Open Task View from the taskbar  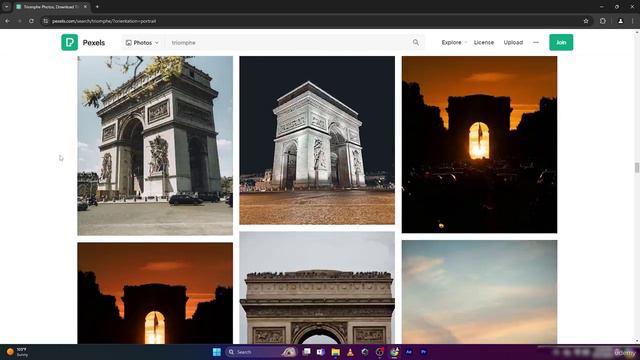tap(306, 352)
